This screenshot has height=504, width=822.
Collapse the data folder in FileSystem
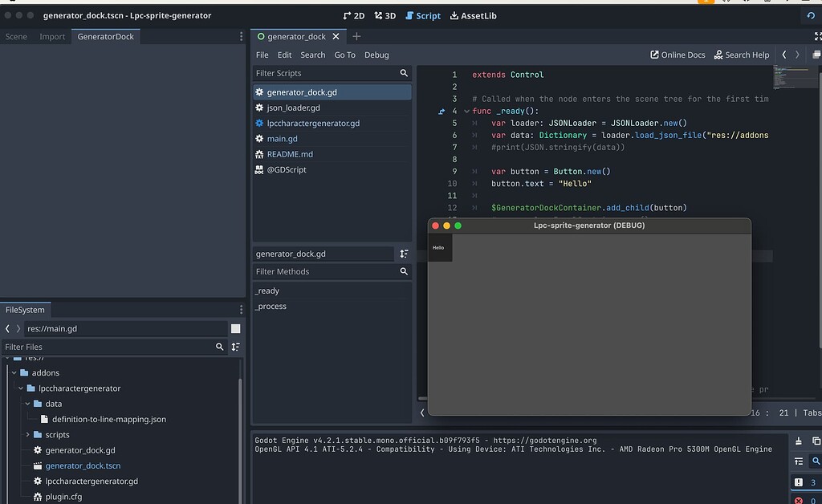(27, 404)
